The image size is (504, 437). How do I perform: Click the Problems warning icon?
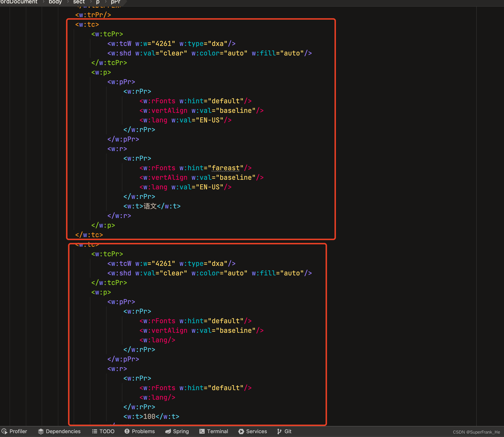pyautogui.click(x=127, y=432)
